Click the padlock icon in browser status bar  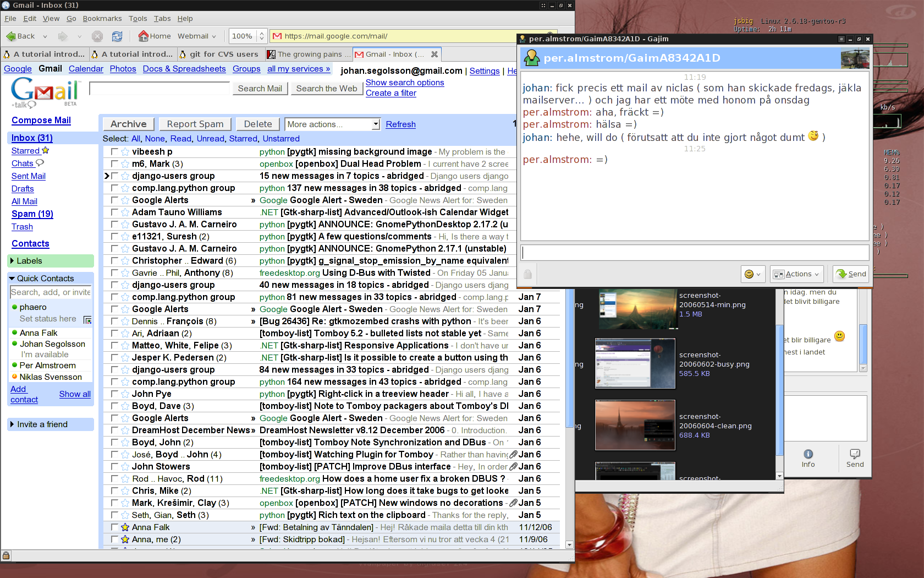click(6, 556)
